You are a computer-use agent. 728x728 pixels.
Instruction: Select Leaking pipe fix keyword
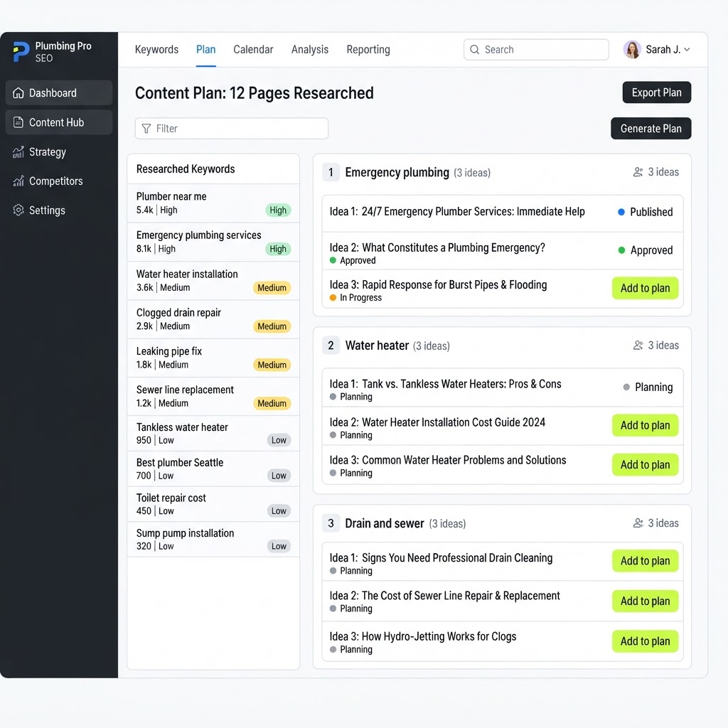(213, 358)
